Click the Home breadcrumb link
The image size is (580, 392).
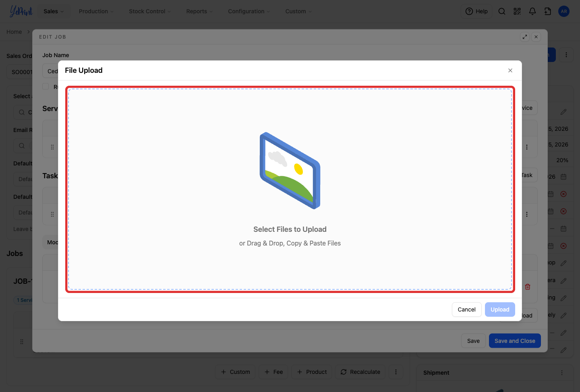14,32
